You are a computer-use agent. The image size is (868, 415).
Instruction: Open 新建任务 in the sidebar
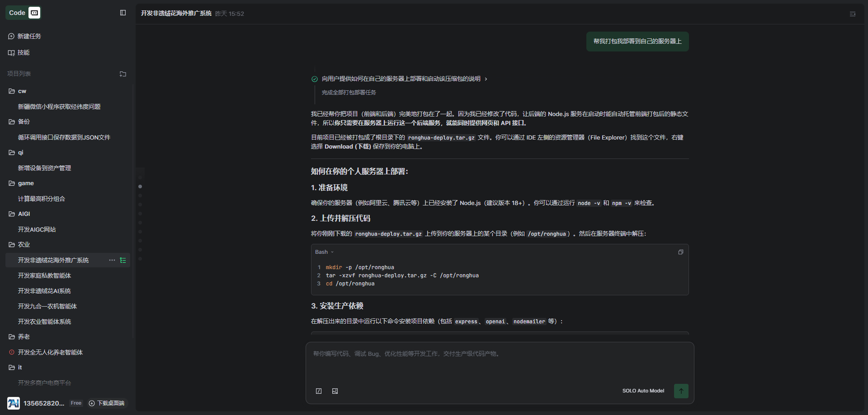pyautogui.click(x=29, y=36)
